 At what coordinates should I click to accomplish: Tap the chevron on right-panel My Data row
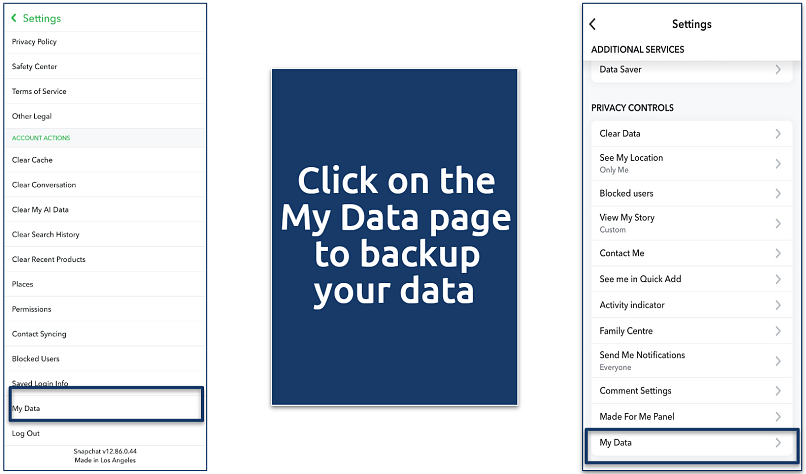coord(778,442)
